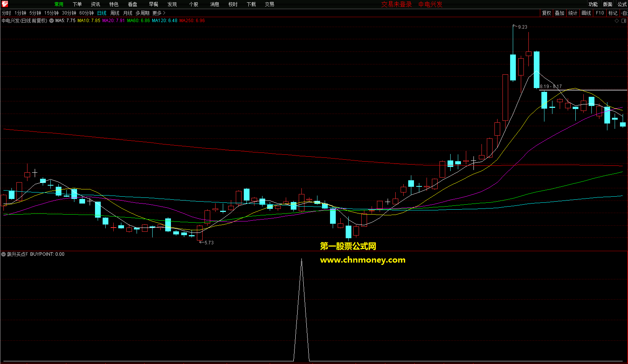Open 飙升买点F indicator dropdown arrow
Screen dimensions: 628x364
coord(3,254)
